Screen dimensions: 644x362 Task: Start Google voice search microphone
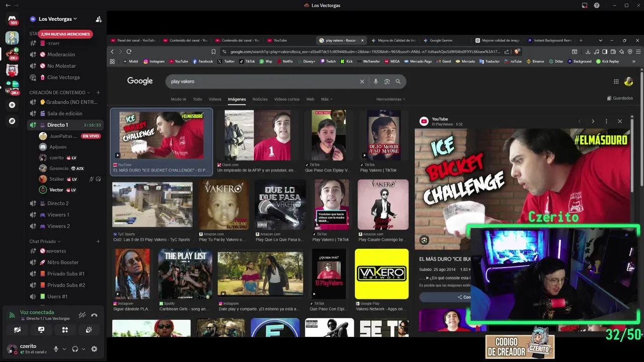click(375, 81)
